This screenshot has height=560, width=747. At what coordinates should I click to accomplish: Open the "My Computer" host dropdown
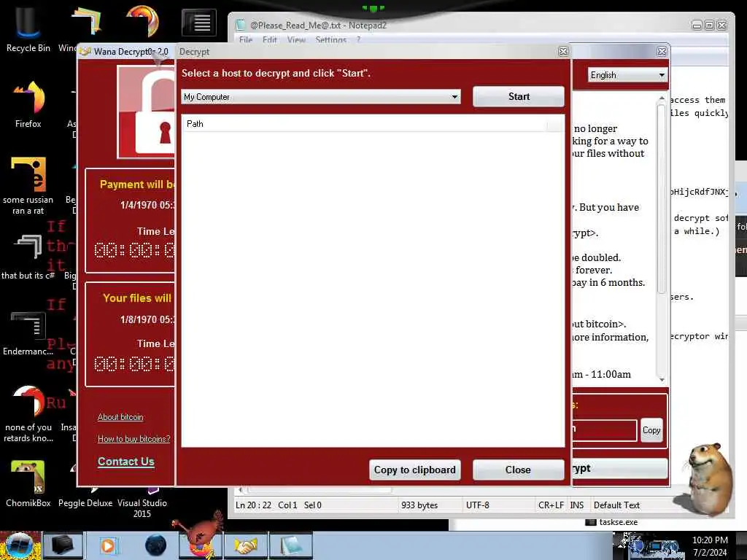coord(321,97)
